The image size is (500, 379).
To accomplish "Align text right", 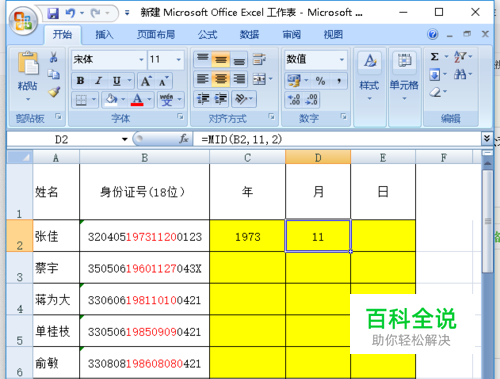I will tap(239, 79).
